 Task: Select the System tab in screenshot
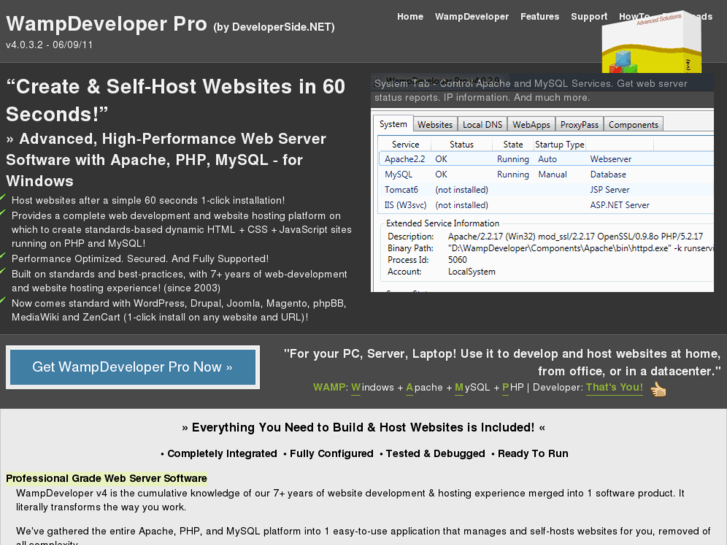tap(393, 124)
